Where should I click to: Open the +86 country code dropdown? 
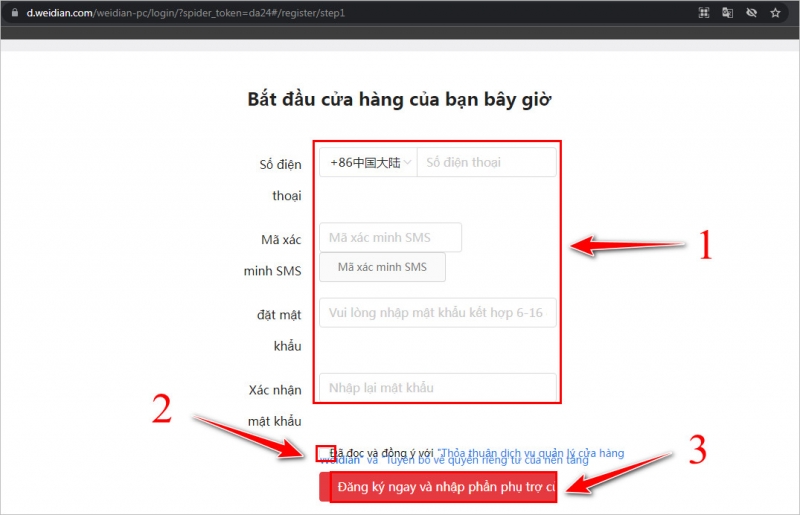click(x=368, y=162)
